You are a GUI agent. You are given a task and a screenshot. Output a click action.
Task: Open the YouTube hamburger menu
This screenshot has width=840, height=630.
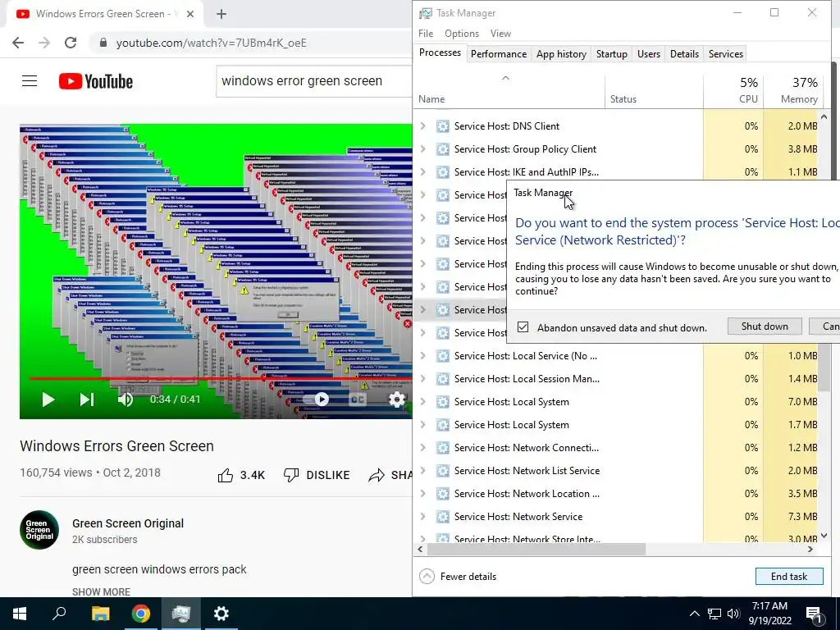coord(30,81)
